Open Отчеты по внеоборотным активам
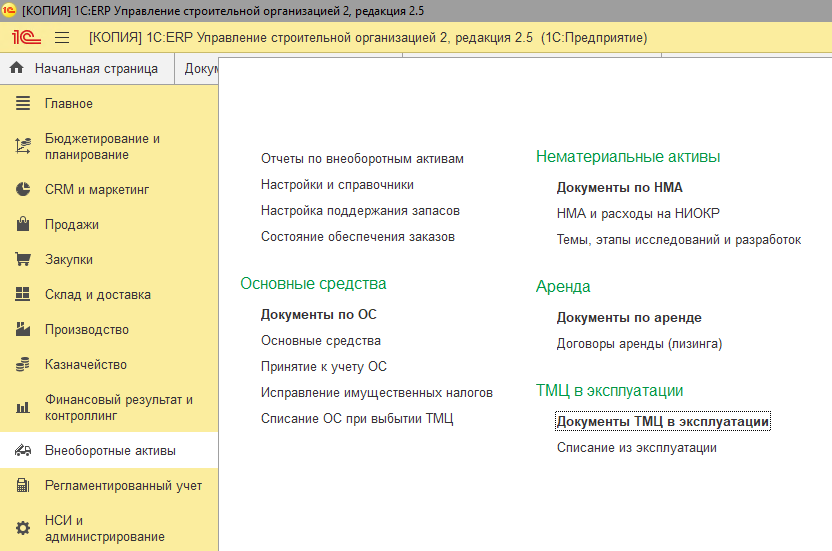Viewport: 832px width, 551px height. coord(362,159)
